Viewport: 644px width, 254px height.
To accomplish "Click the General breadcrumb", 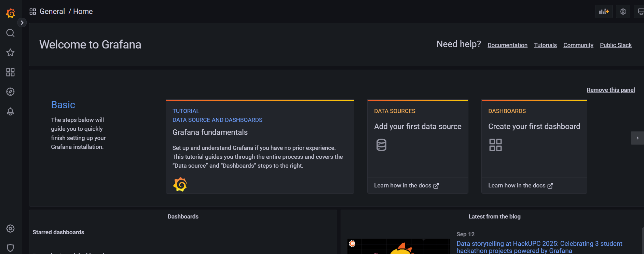I will pyautogui.click(x=52, y=12).
